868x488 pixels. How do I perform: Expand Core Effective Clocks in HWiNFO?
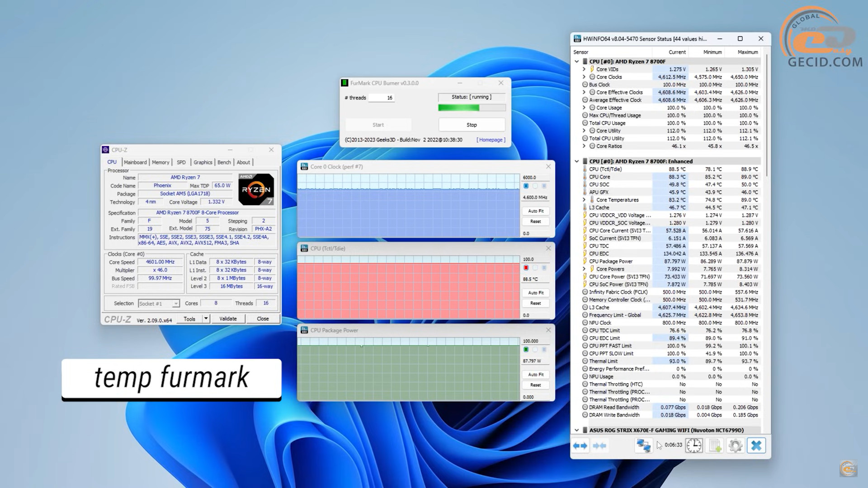[584, 92]
